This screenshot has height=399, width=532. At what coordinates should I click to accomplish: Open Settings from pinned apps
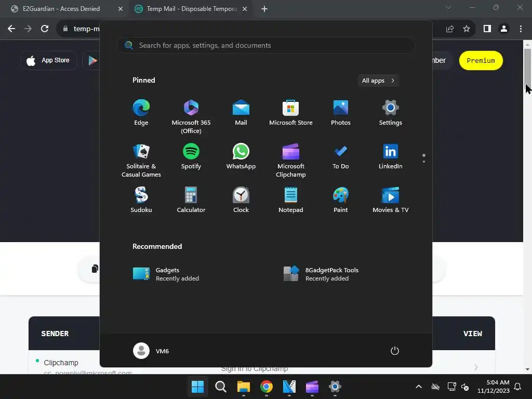(x=391, y=113)
